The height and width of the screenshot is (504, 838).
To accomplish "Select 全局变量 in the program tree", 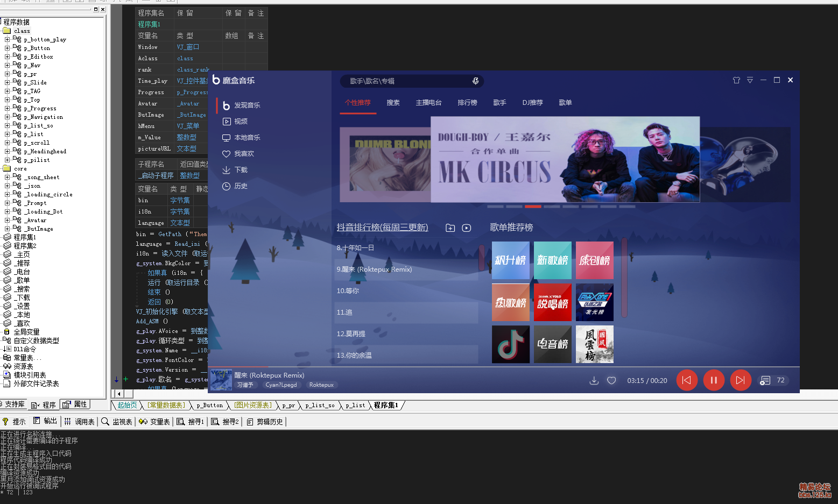I will [x=26, y=332].
